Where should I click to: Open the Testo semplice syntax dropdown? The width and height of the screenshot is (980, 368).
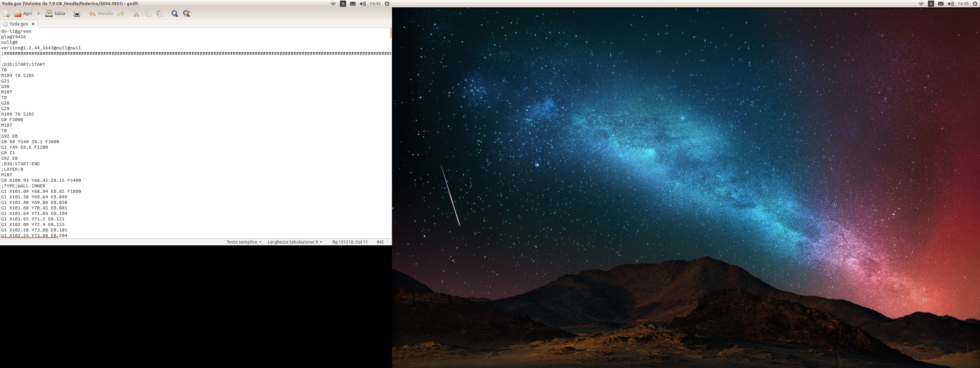(243, 242)
